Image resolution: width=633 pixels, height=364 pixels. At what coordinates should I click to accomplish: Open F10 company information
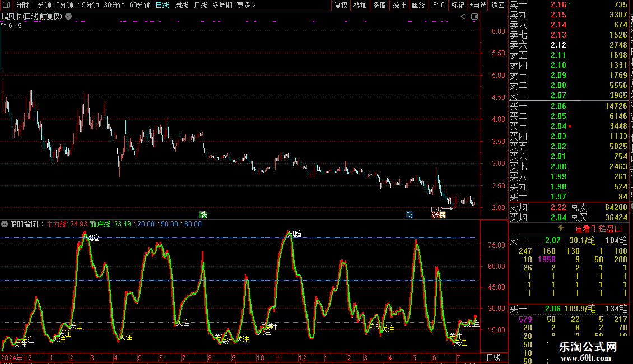(439, 5)
